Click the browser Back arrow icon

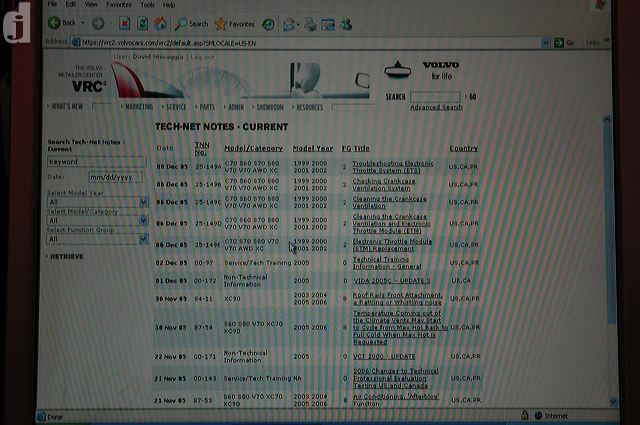[54, 23]
